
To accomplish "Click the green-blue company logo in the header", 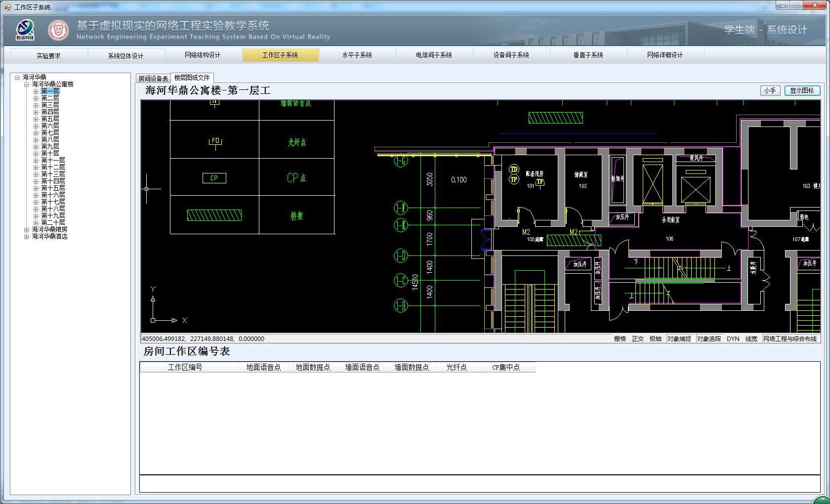I will pyautogui.click(x=25, y=30).
